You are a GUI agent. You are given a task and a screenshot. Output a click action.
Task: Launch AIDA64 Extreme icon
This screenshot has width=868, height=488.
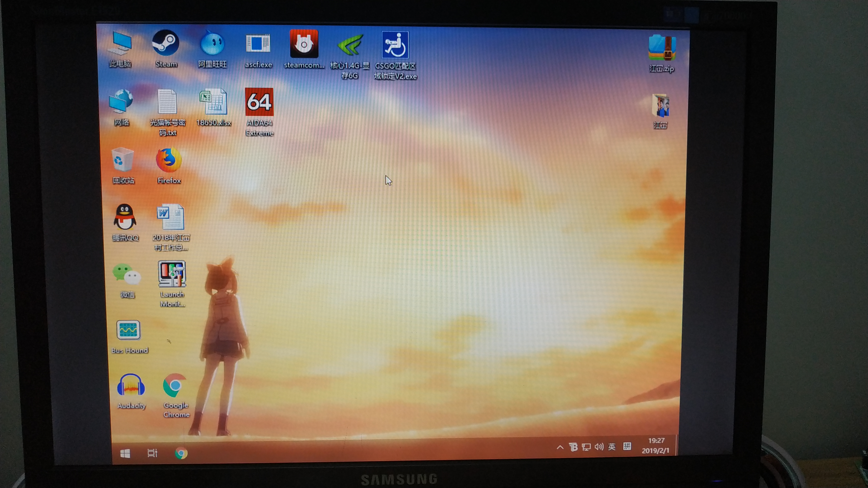click(260, 113)
